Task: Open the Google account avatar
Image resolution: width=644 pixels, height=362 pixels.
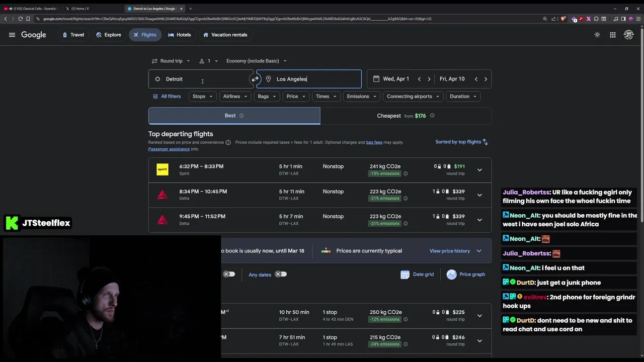Action: (x=628, y=35)
